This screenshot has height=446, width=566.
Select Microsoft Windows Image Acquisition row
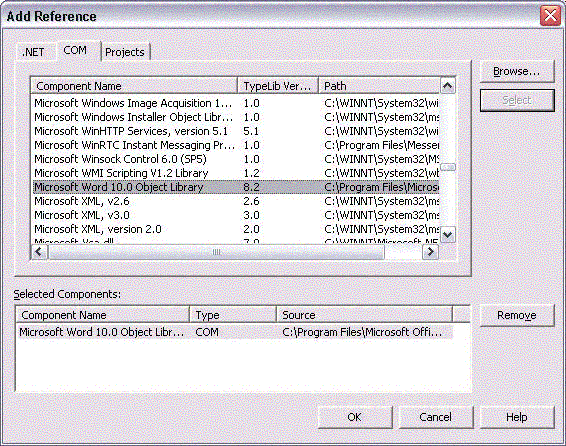click(x=236, y=103)
